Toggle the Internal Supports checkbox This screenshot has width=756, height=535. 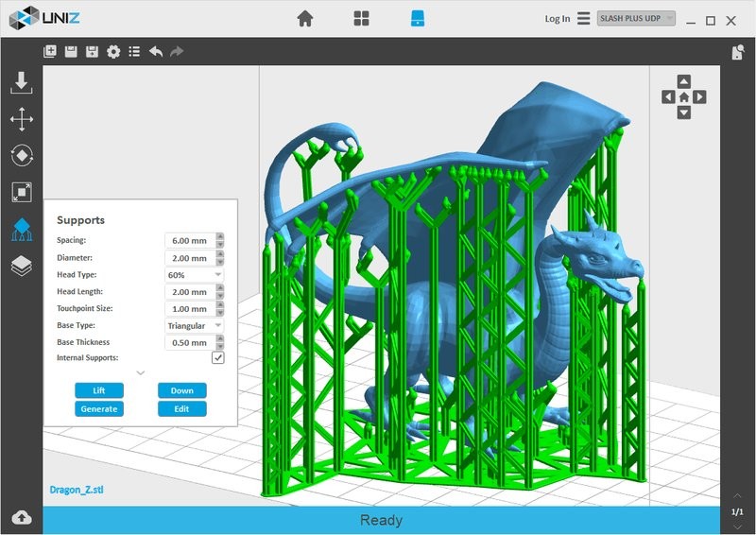218,358
